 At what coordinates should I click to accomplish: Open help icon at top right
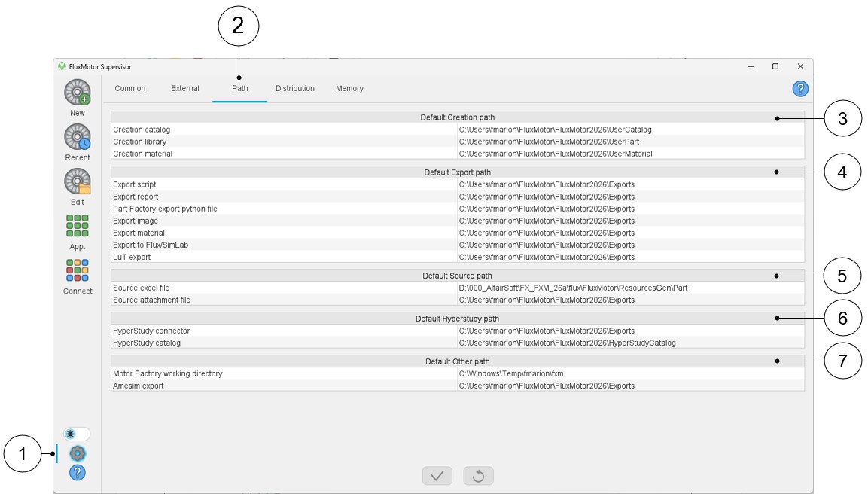click(x=800, y=89)
